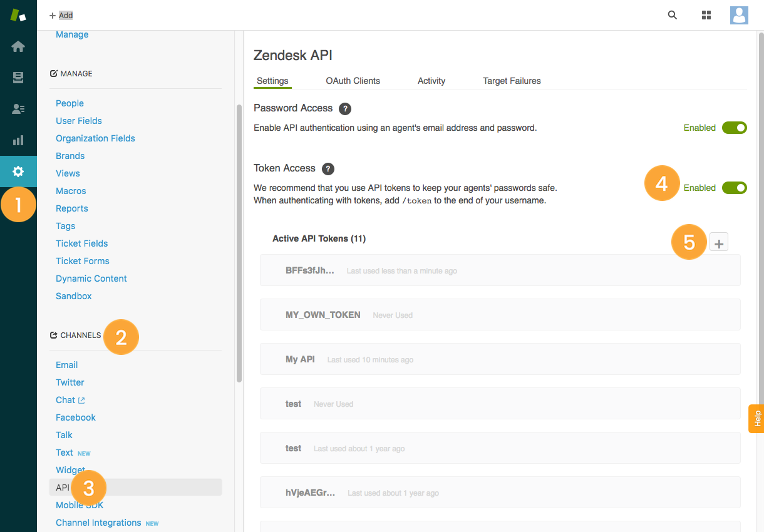Screen dimensions: 764x532
Task: Open the People settings link
Action: (x=70, y=103)
